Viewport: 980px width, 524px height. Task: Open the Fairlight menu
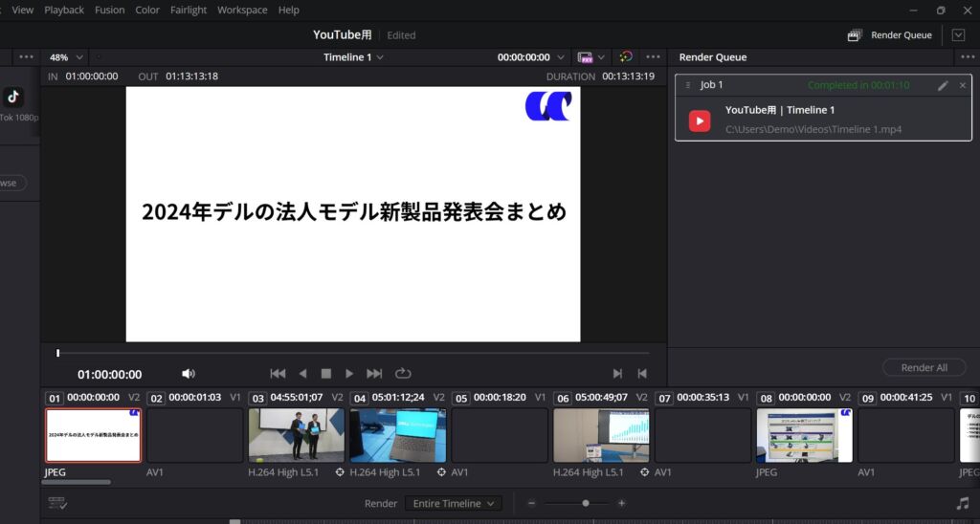coord(189,10)
